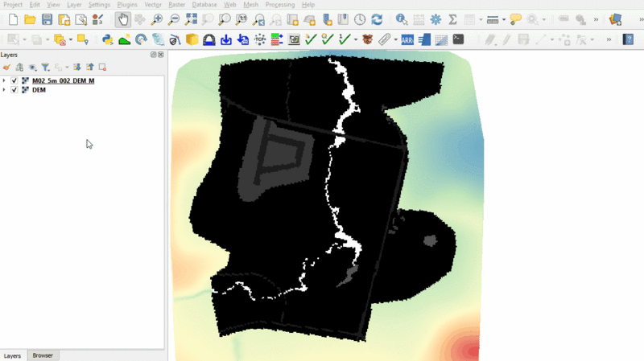Image resolution: width=644 pixels, height=361 pixels.
Task: Open the Processing menu
Action: point(279,5)
